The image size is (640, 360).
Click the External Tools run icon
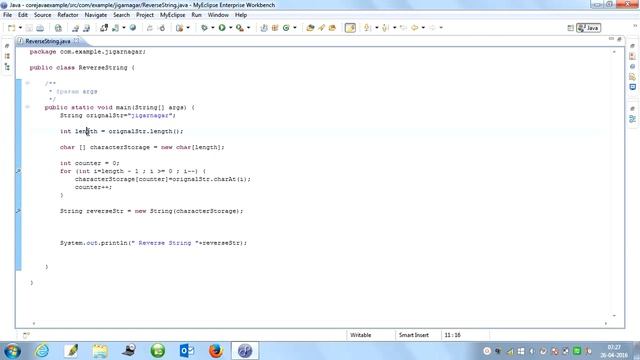pyautogui.click(x=240, y=28)
